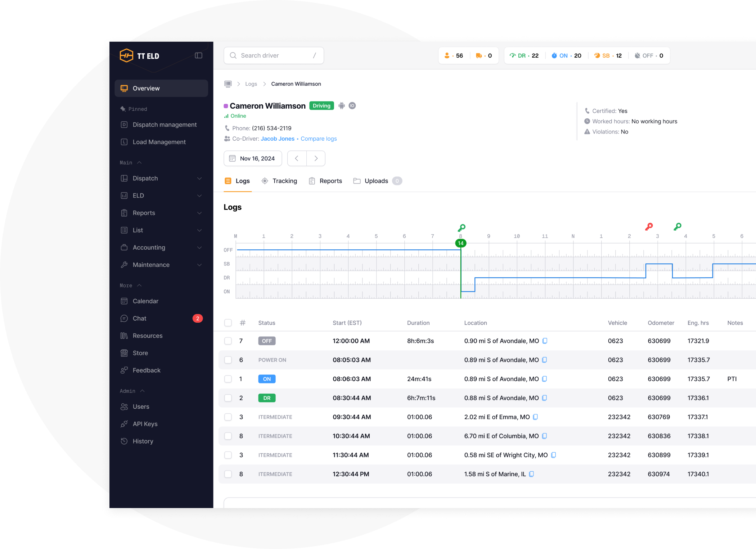Check the select-all logs checkbox
Image resolution: width=756 pixels, height=549 pixels.
pyautogui.click(x=228, y=323)
